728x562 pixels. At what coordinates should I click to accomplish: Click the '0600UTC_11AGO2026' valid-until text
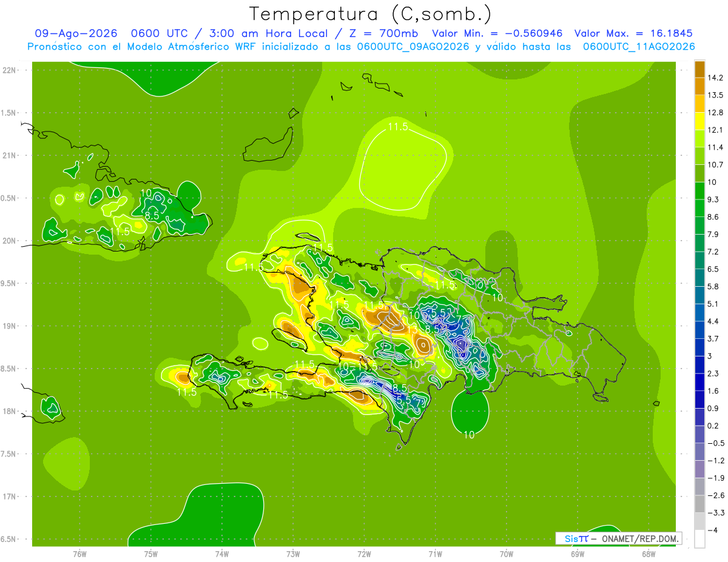click(639, 47)
